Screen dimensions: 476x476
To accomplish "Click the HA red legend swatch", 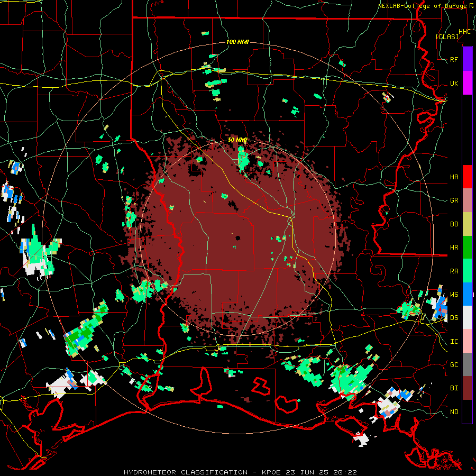I will pos(467,177).
